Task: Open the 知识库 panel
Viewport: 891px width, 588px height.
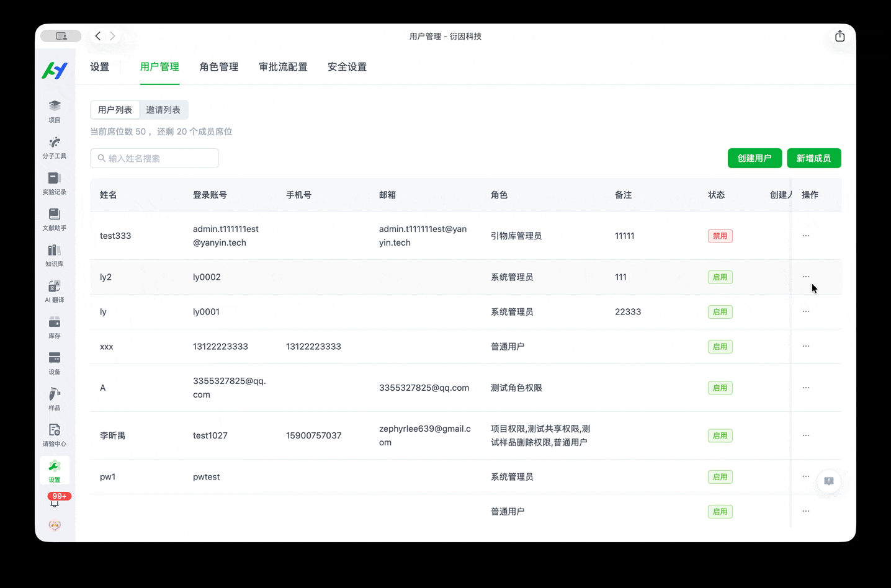Action: (55, 255)
